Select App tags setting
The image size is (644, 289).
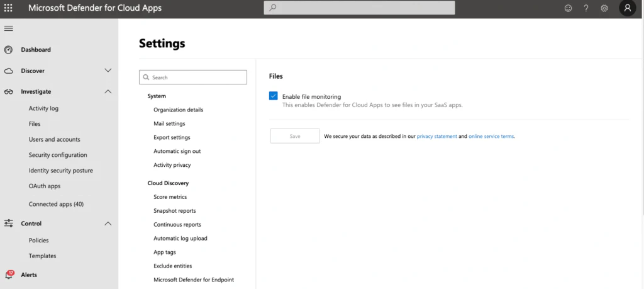tap(164, 252)
